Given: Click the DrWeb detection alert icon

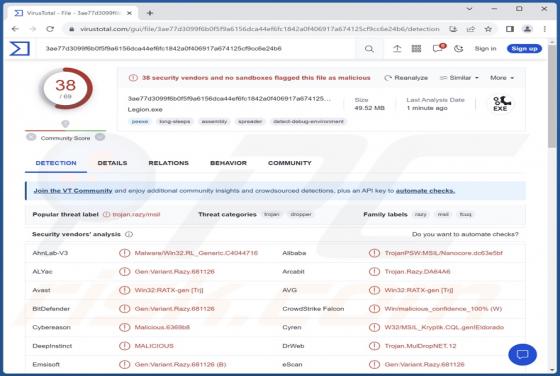Looking at the screenshot, I should point(374,346).
